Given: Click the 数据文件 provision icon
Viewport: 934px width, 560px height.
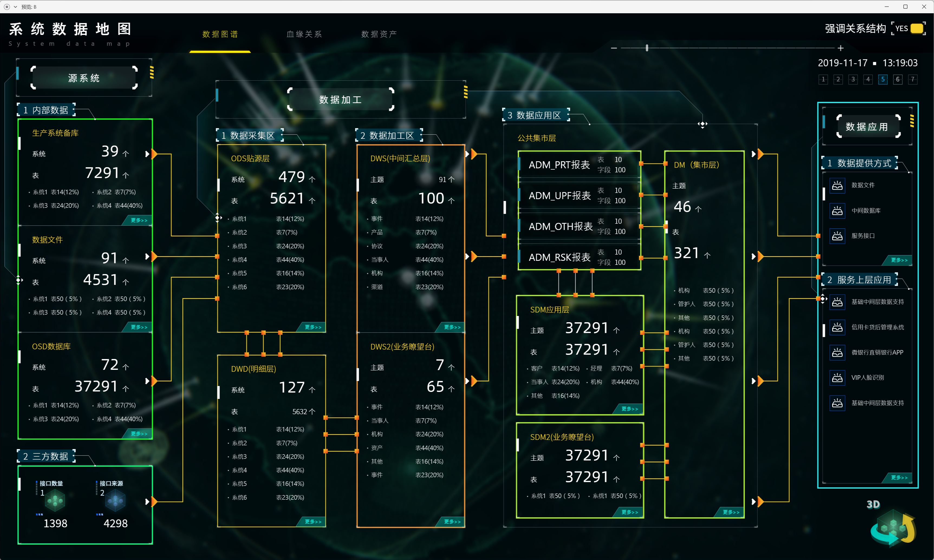Looking at the screenshot, I should pos(837,185).
